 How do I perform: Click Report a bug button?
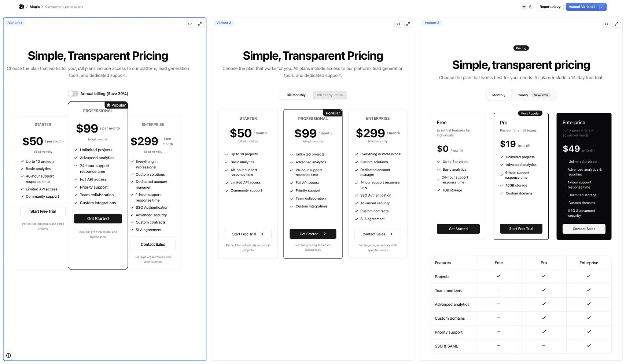pos(550,7)
